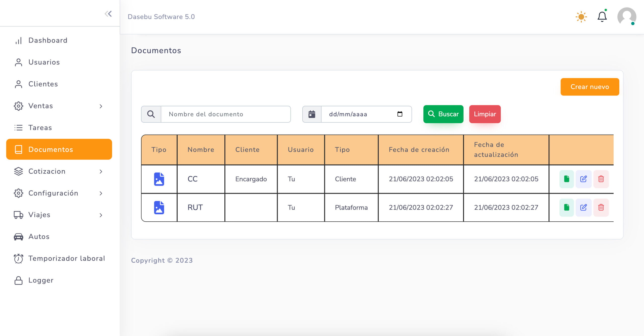Viewport: 644px width, 336px height.
Task: Click the blue edit icon for CC document
Action: click(x=584, y=179)
